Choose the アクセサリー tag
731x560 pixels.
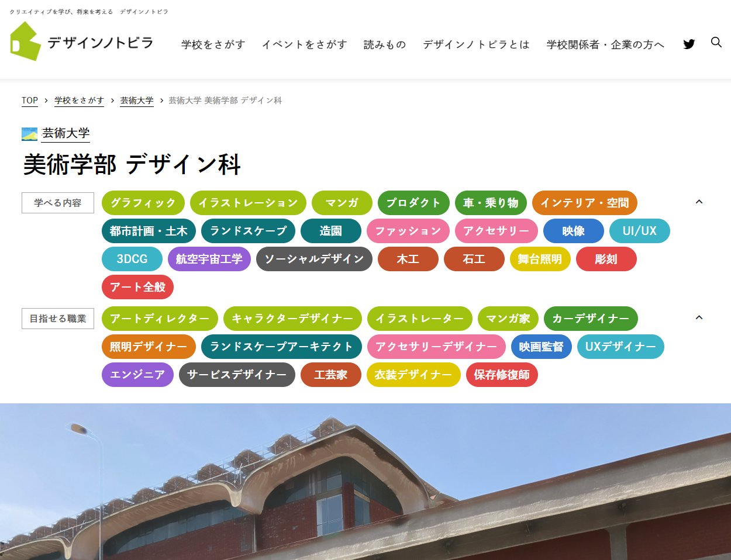(x=496, y=231)
